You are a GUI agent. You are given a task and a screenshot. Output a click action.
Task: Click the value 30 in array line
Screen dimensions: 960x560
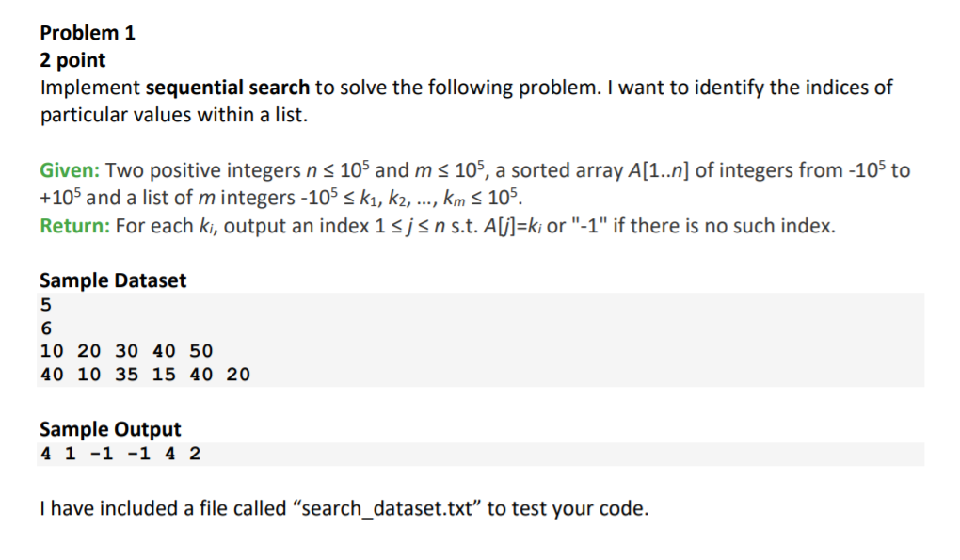[x=126, y=351]
